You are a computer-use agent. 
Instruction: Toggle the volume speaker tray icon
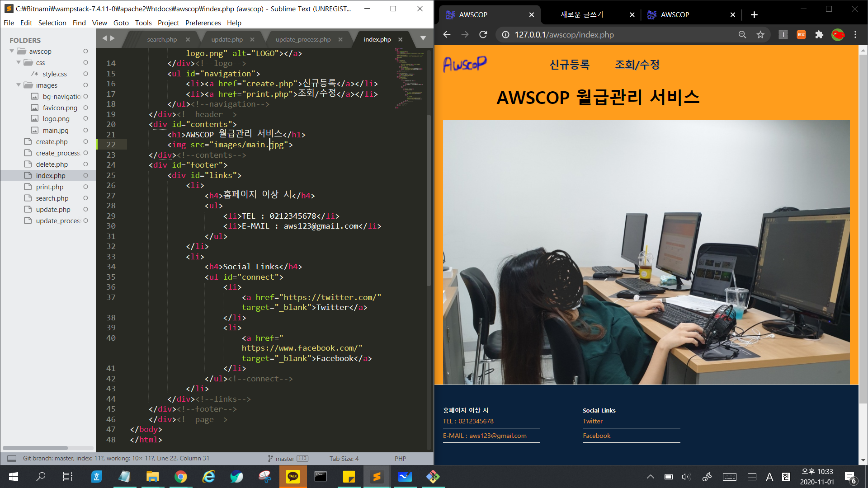point(686,477)
